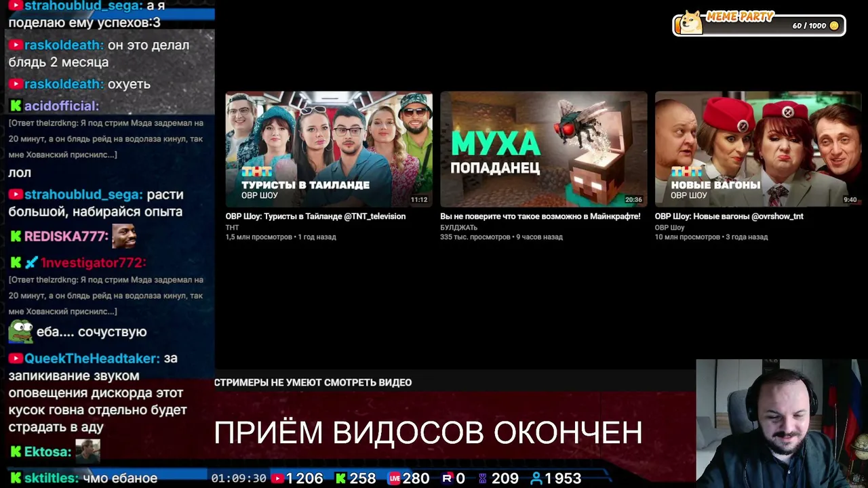Screen dimensions: 868x488
Task: Click the Kick icon before 1nvestigator772
Action: [16, 262]
